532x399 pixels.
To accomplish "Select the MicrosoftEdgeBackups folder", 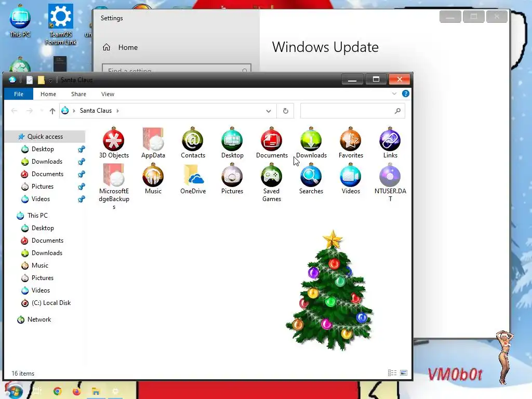I will (x=114, y=186).
